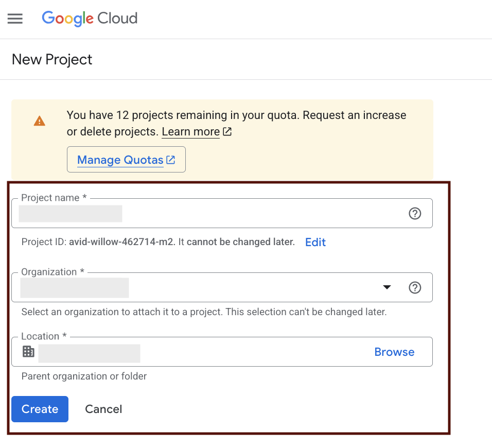The image size is (492, 448).
Task: Browse for a parent location
Action: 394,352
